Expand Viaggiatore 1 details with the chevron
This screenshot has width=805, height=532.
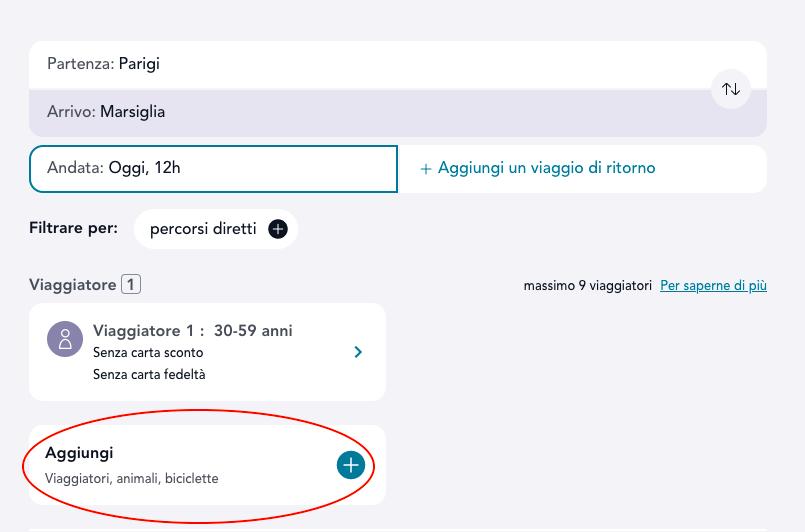[x=359, y=352]
